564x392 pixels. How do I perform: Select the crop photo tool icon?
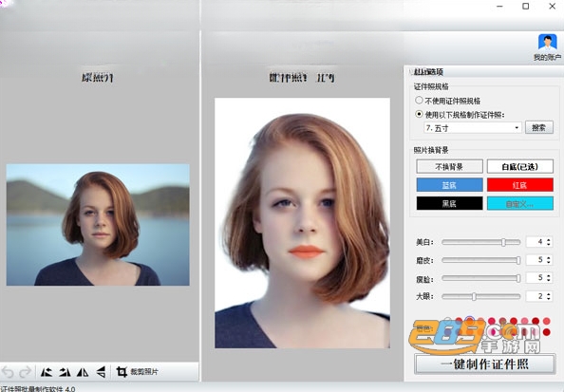[122, 372]
